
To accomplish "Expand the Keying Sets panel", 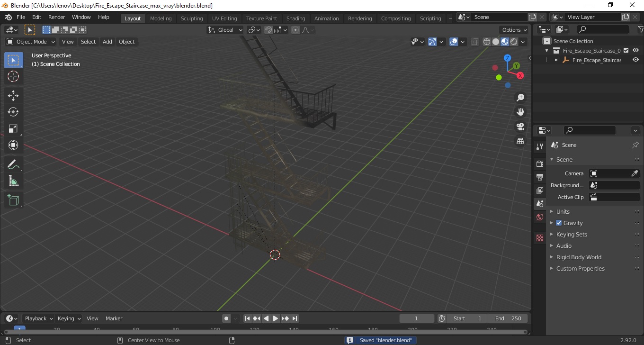I will pyautogui.click(x=572, y=234).
